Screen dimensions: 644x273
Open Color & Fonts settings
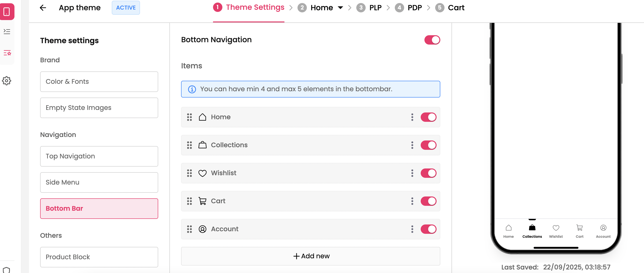tap(99, 81)
